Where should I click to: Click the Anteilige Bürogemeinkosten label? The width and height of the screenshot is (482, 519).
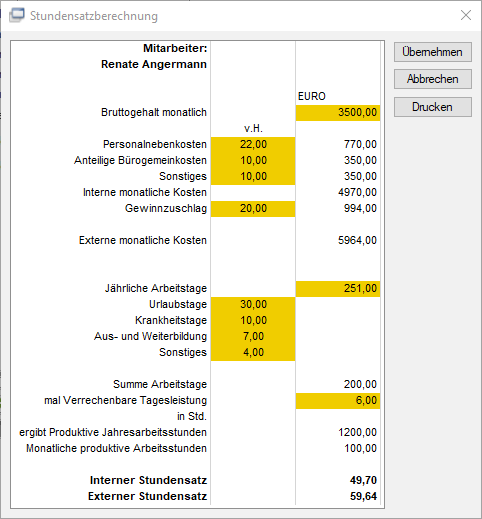[140, 160]
